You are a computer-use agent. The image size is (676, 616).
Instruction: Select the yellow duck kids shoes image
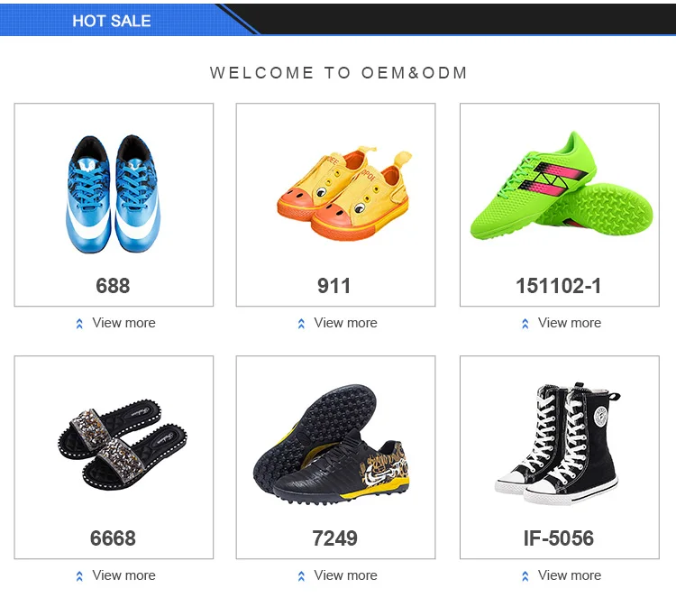pyautogui.click(x=343, y=193)
